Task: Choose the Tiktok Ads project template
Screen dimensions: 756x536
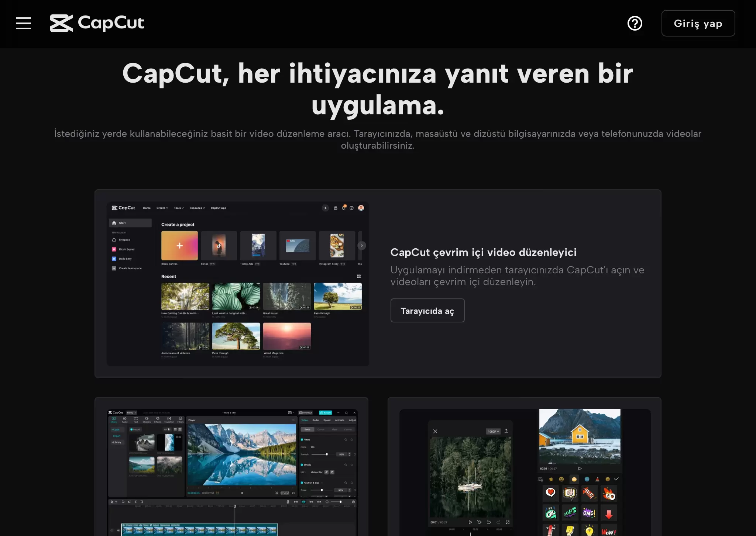Action: [x=258, y=246]
